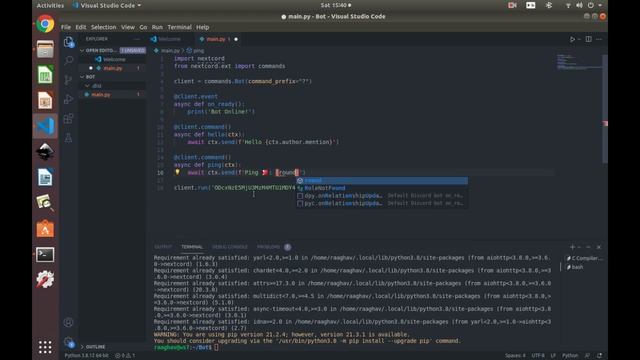
Task: Select the C Compiler terminal instance
Action: tap(584, 258)
